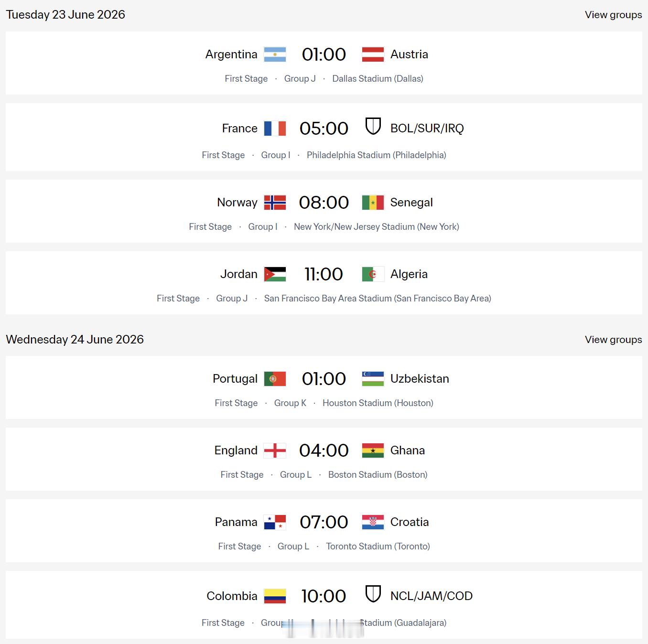Image resolution: width=648 pixels, height=644 pixels.
Task: Click the Ghana flag icon
Action: click(373, 451)
